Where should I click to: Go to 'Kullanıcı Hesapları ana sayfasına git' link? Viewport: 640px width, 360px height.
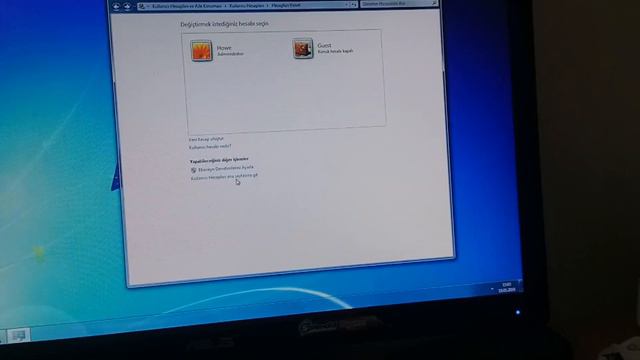224,176
